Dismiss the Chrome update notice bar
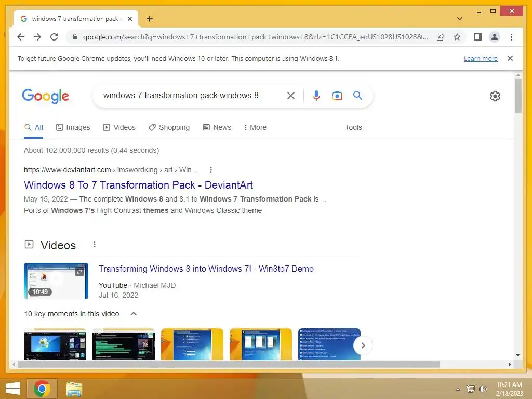Viewport: 532px width, 399px height. coord(510,58)
